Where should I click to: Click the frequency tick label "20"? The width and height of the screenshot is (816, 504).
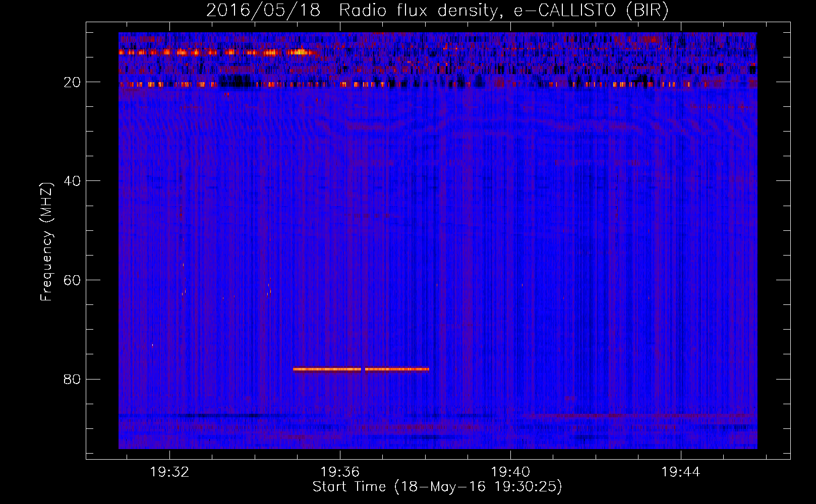point(72,82)
